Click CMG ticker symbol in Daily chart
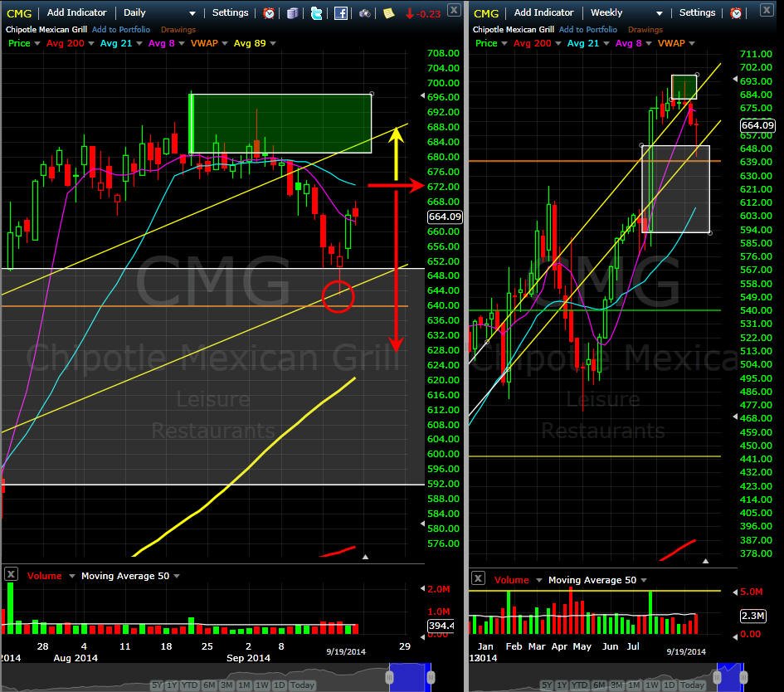 (x=19, y=13)
